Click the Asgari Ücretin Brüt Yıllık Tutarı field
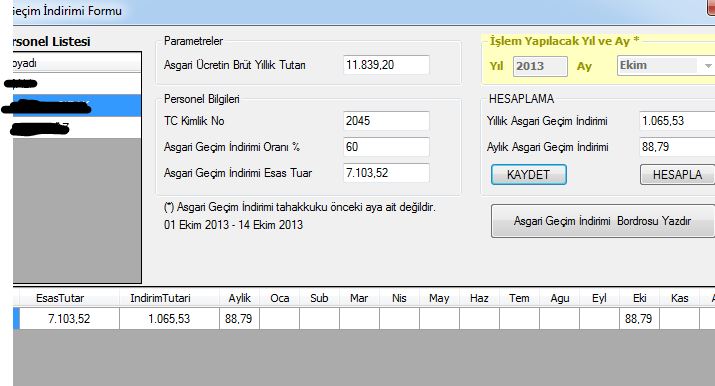The width and height of the screenshot is (715, 386). 386,65
